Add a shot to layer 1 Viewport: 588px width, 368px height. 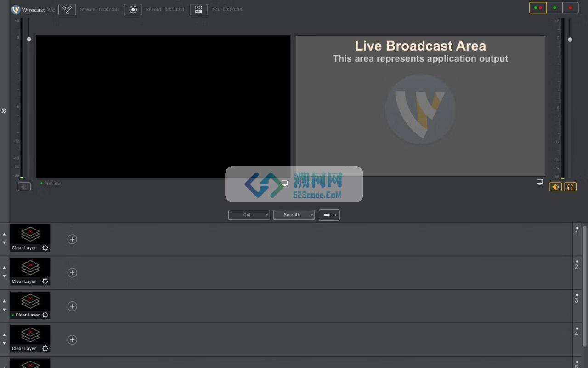pyautogui.click(x=72, y=239)
